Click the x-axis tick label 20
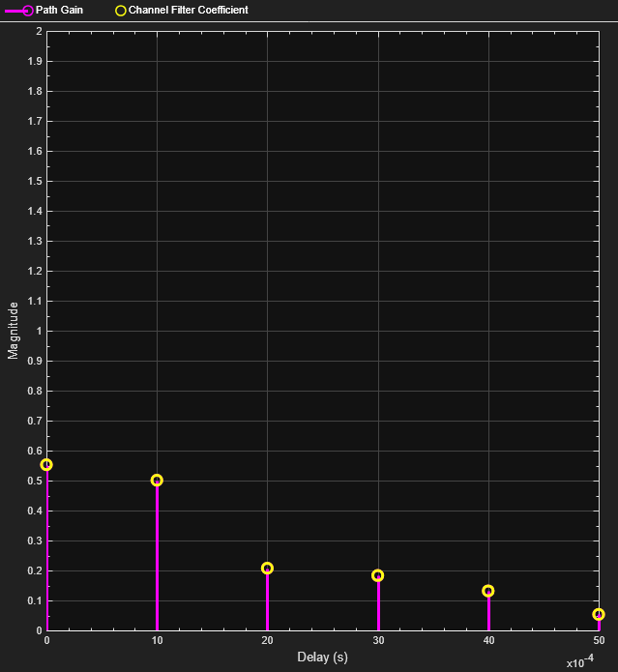Screen dimensions: 618x672 (267, 640)
